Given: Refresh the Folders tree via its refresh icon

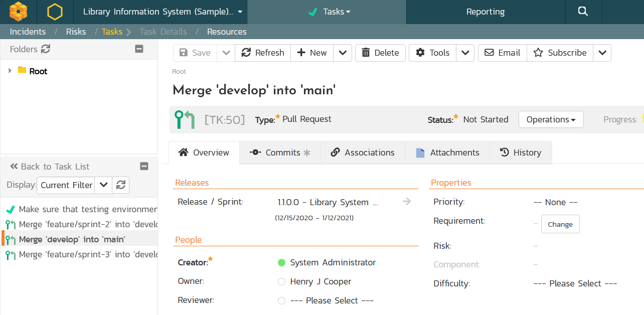Looking at the screenshot, I should [46, 49].
